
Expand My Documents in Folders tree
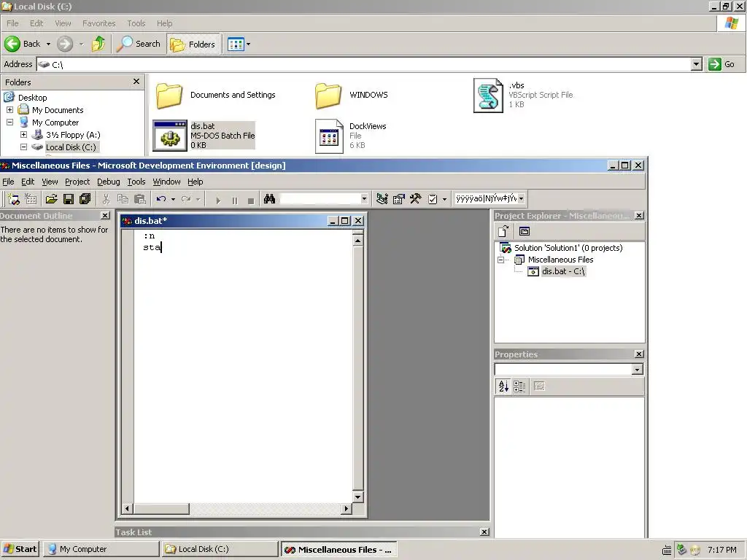[x=9, y=110]
